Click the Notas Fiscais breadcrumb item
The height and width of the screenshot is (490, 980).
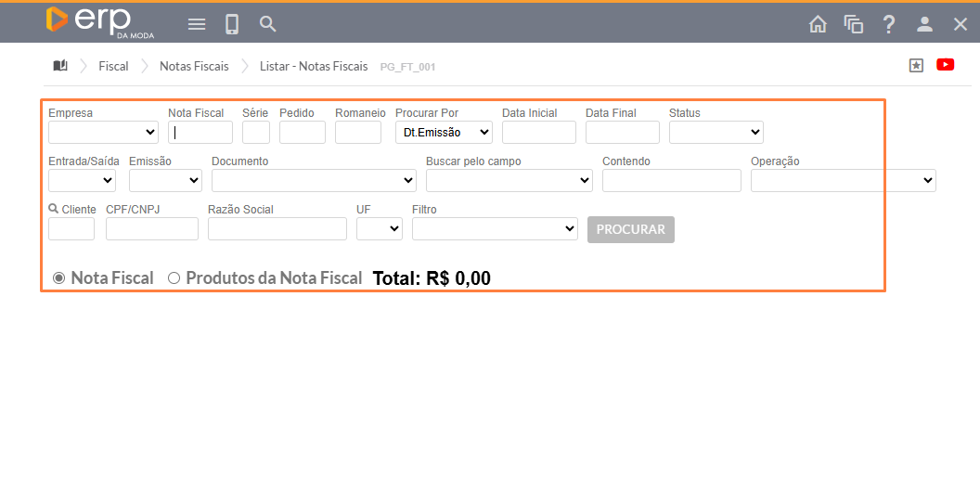(194, 66)
